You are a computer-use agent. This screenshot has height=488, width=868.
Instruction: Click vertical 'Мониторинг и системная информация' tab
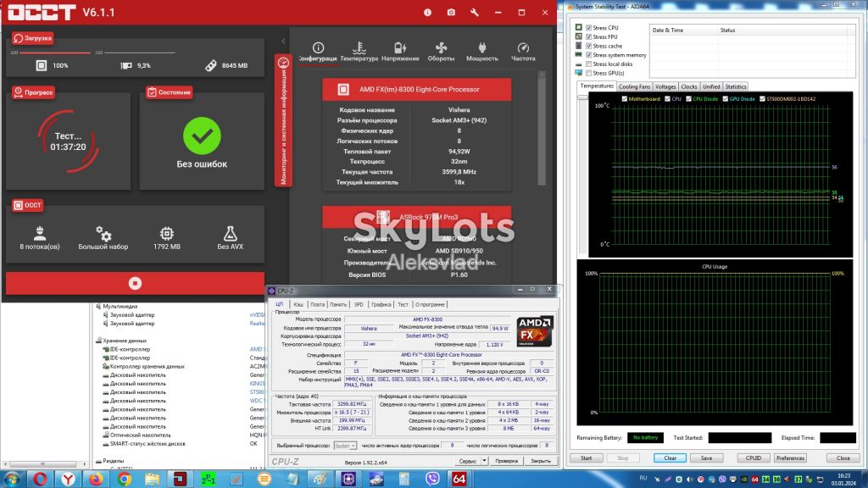tap(283, 120)
